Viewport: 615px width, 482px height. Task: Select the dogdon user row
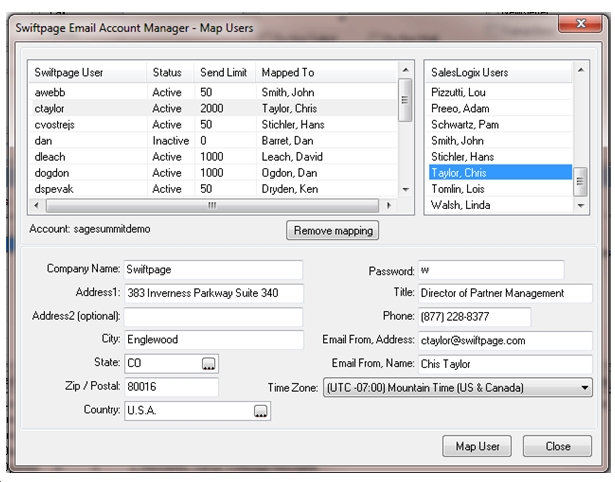click(213, 173)
